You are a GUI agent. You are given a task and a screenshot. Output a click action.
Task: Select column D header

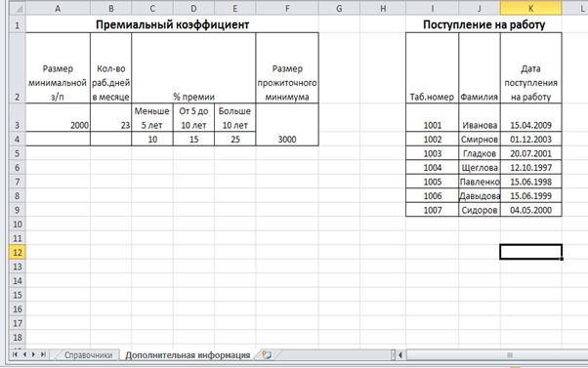(193, 8)
